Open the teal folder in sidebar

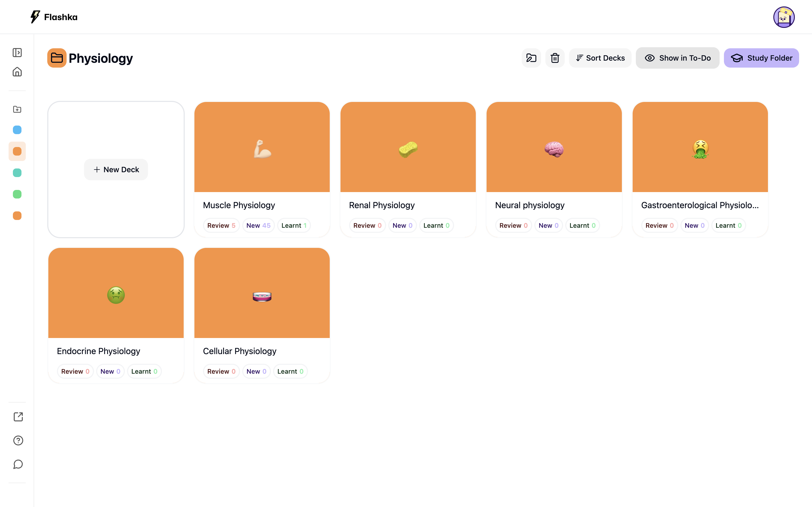pyautogui.click(x=17, y=173)
